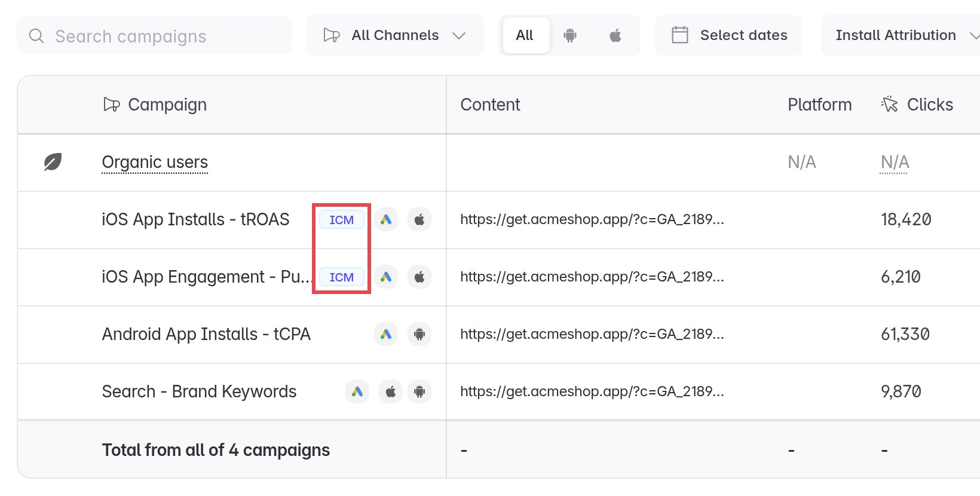
Task: Click the 61,330 clicks value
Action: click(x=905, y=334)
